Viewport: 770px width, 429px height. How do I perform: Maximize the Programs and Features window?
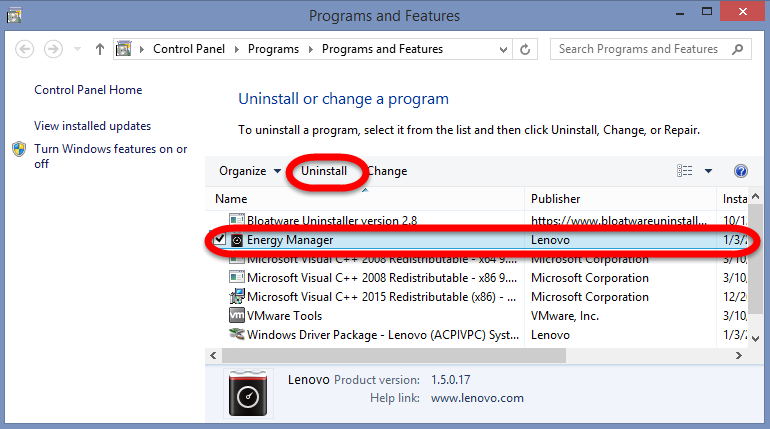click(x=707, y=12)
